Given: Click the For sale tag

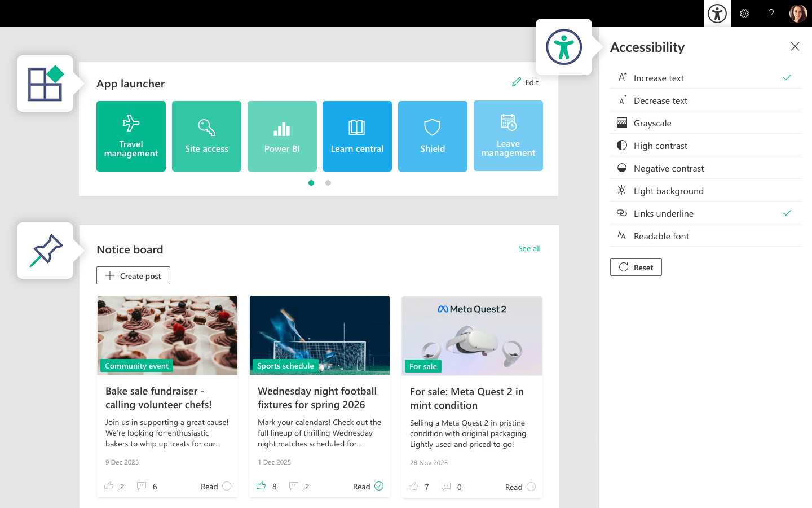Looking at the screenshot, I should 423,366.
